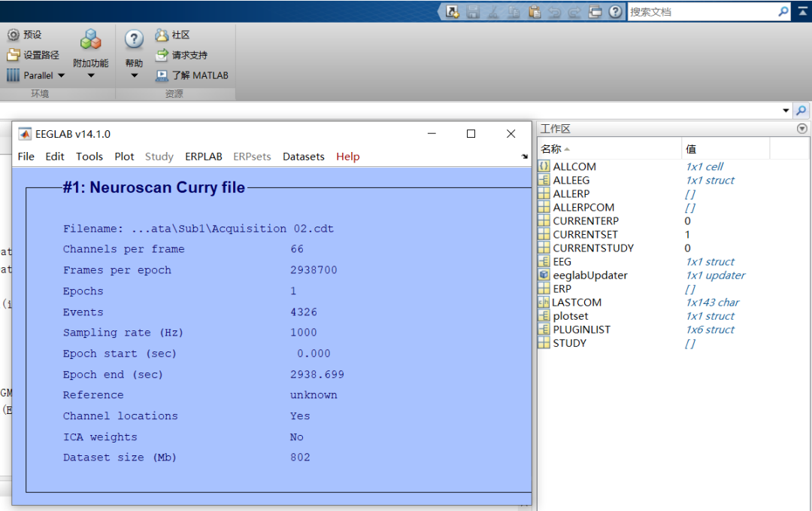
Task: Open the Parallel dropdown
Action: tap(36, 75)
